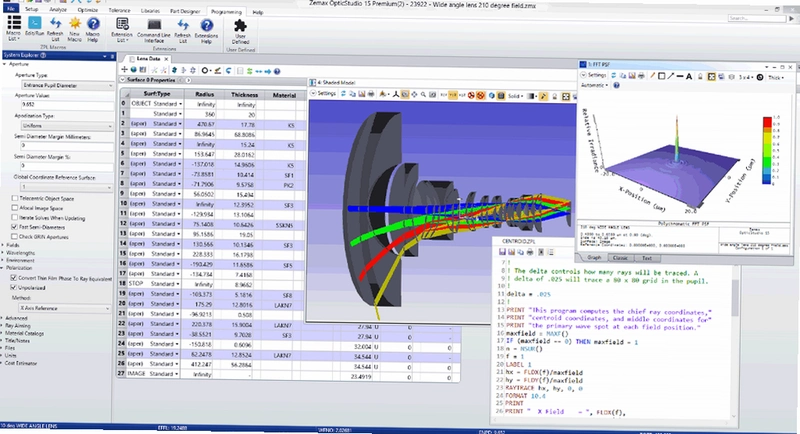Click the Radius column header
This screenshot has height=434, width=800.
[x=204, y=94]
